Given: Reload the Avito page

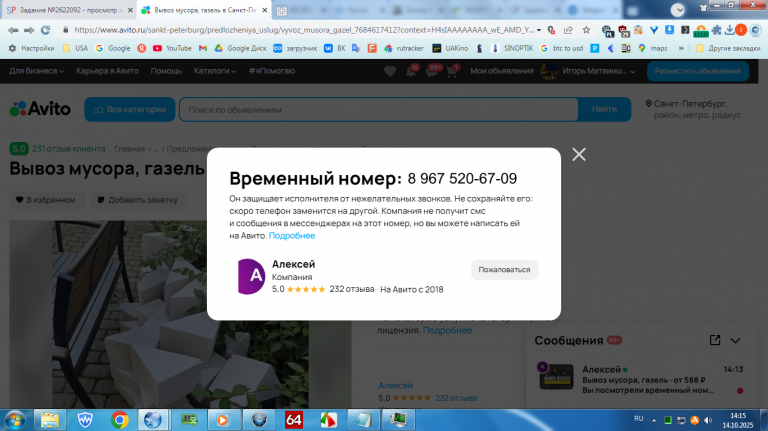Looking at the screenshot, I should (46, 30).
